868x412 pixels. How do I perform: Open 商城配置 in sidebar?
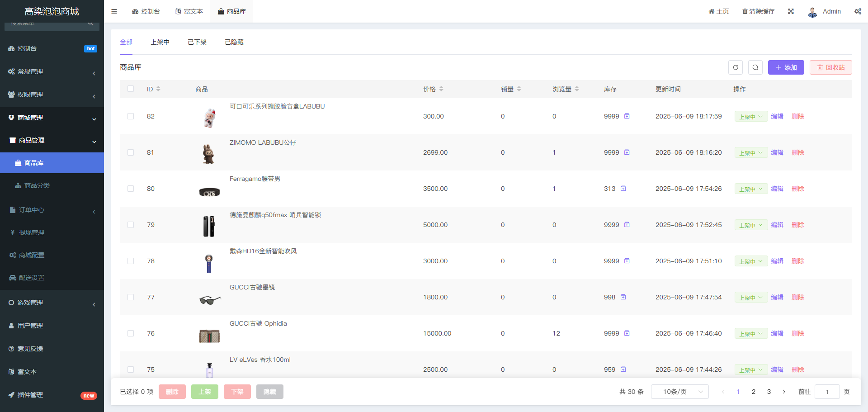click(52, 255)
